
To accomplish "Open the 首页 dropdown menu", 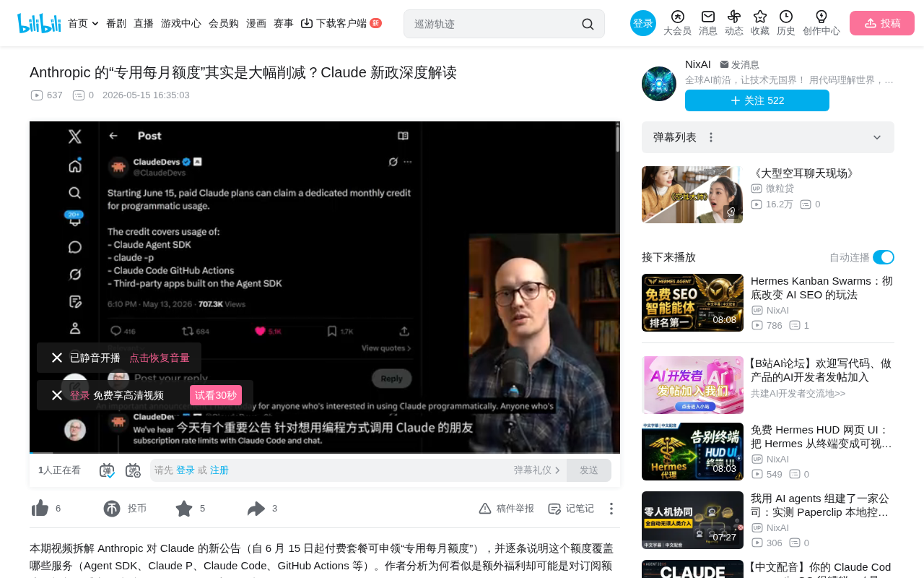I will [83, 23].
